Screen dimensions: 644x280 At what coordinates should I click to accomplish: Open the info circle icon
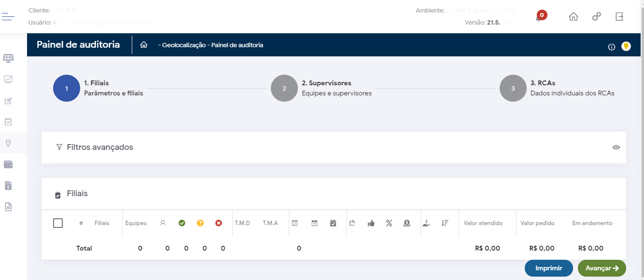612,47
